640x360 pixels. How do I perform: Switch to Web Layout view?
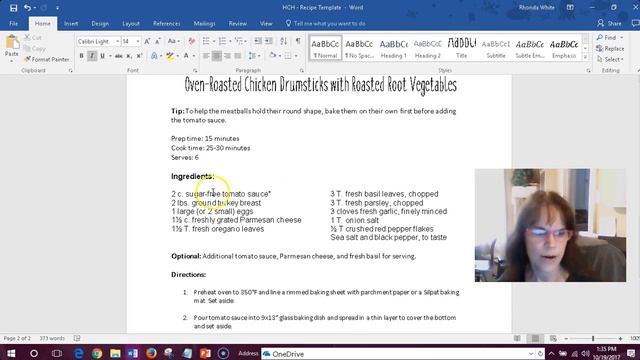[553, 338]
